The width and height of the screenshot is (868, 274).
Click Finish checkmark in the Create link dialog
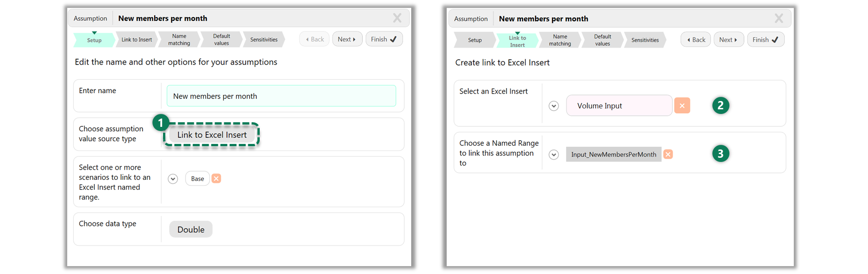(x=765, y=40)
